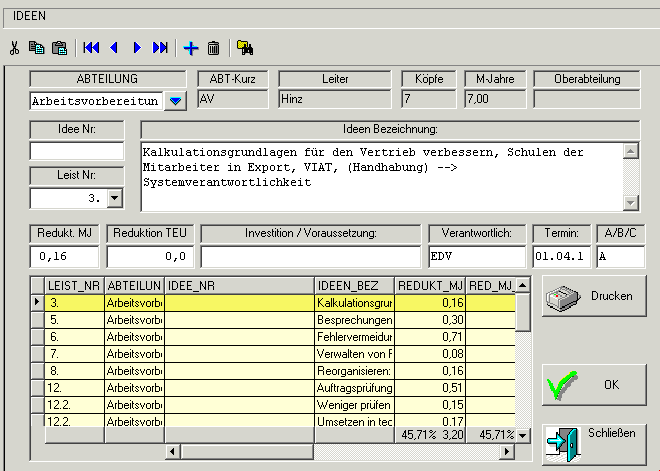Screen dimensions: 660x471
Task: Click the ABTEILUN column header
Action: pyautogui.click(x=134, y=286)
